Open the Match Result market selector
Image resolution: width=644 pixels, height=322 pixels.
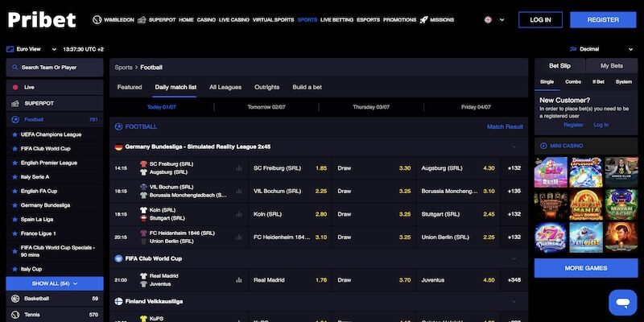click(505, 127)
